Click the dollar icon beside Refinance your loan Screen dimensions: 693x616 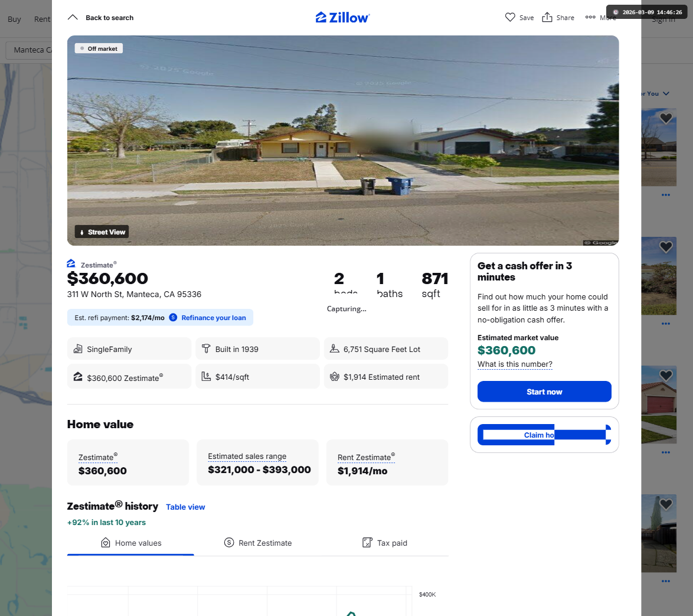tap(174, 318)
